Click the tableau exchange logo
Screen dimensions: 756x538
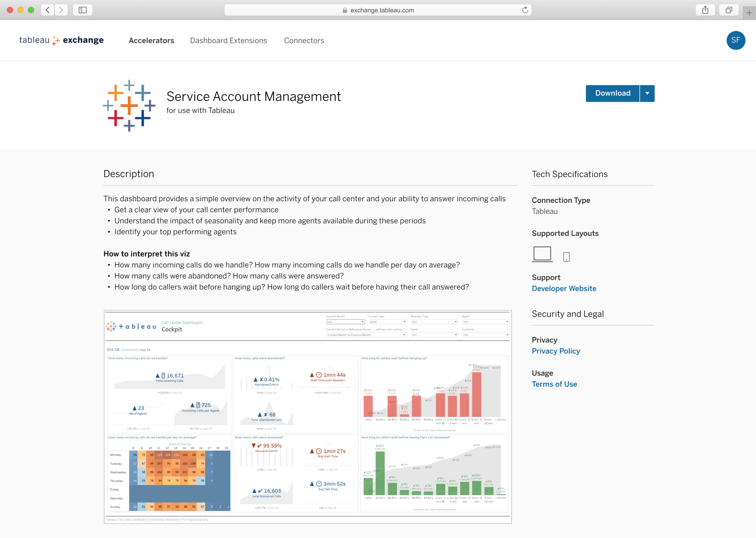point(61,40)
